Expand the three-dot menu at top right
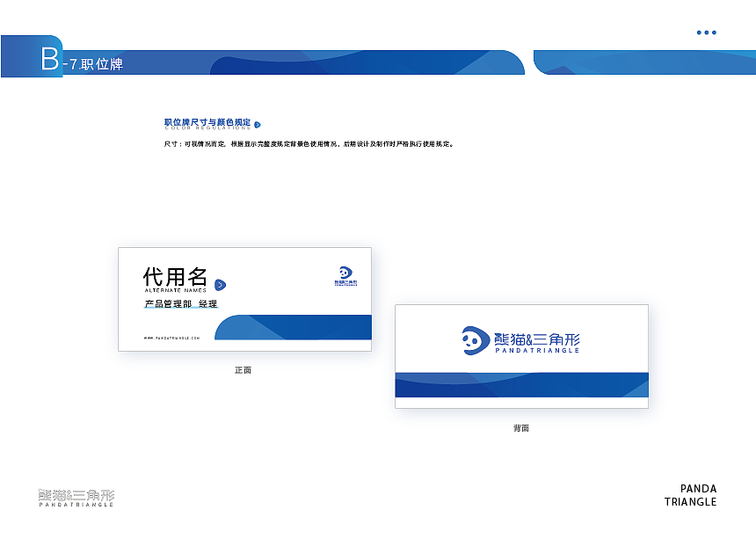The width and height of the screenshot is (756, 539). coord(706,33)
